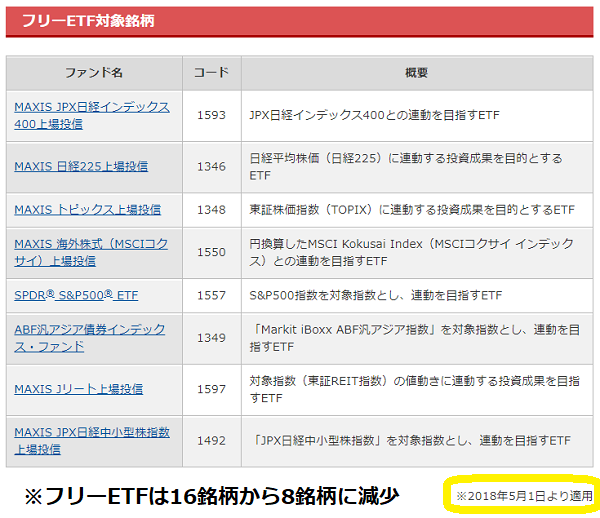This screenshot has height=518, width=600.
Task: Select code cell 1550
Action: (x=212, y=252)
